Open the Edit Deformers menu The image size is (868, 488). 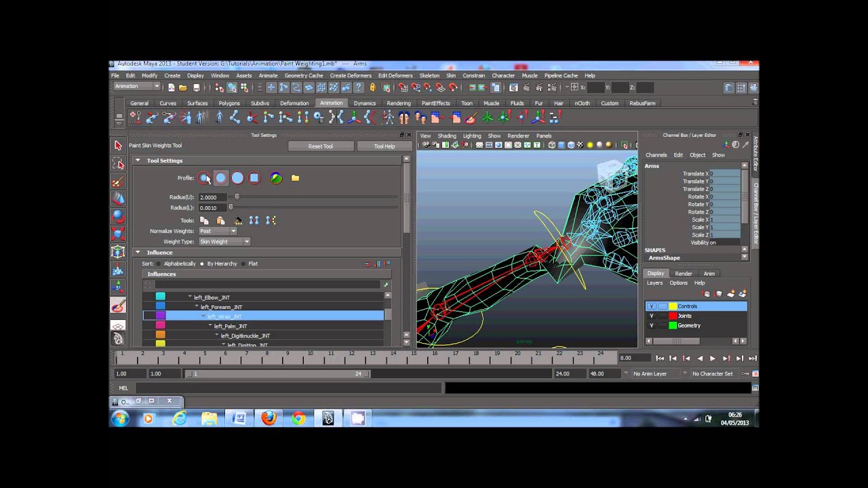[395, 75]
